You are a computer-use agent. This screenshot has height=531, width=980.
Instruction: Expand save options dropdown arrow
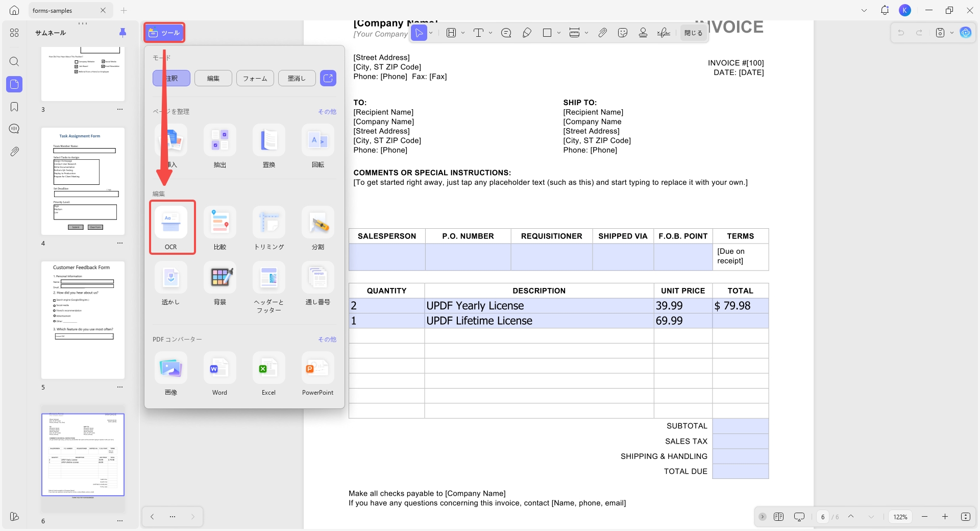pyautogui.click(x=952, y=33)
